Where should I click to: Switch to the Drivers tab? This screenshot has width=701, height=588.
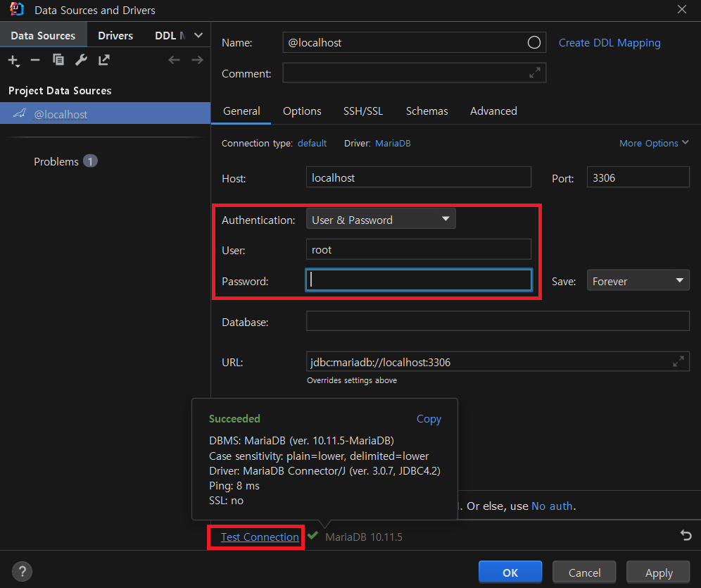[115, 35]
